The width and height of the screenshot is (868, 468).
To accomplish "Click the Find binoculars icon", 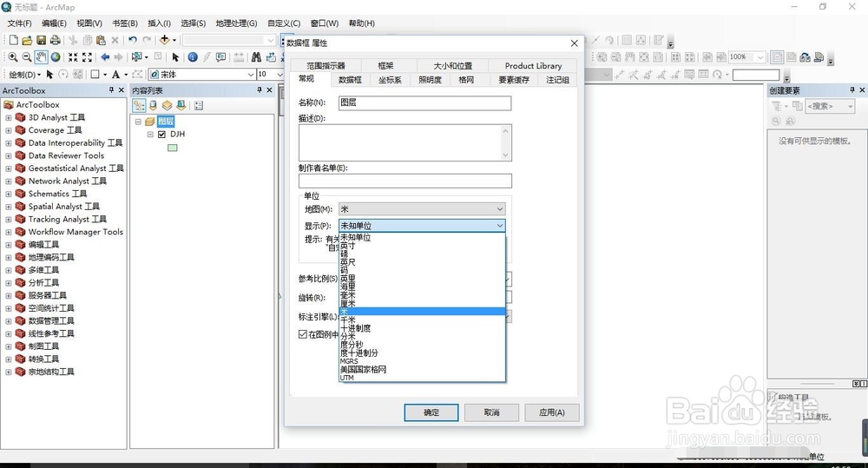I will (256, 57).
